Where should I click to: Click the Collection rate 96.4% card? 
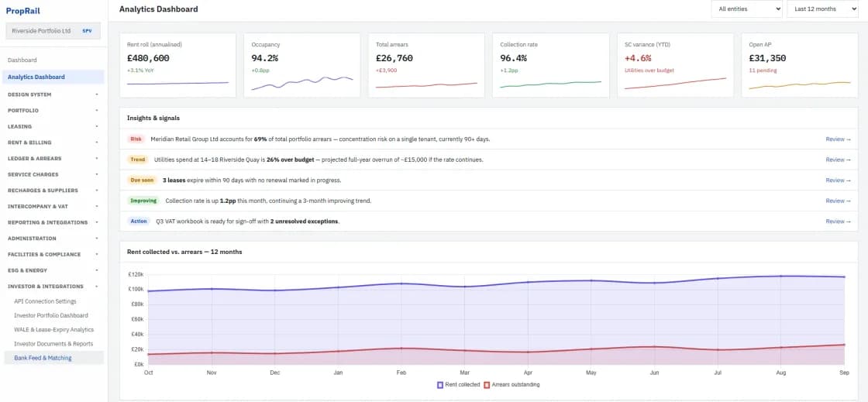tap(551, 65)
